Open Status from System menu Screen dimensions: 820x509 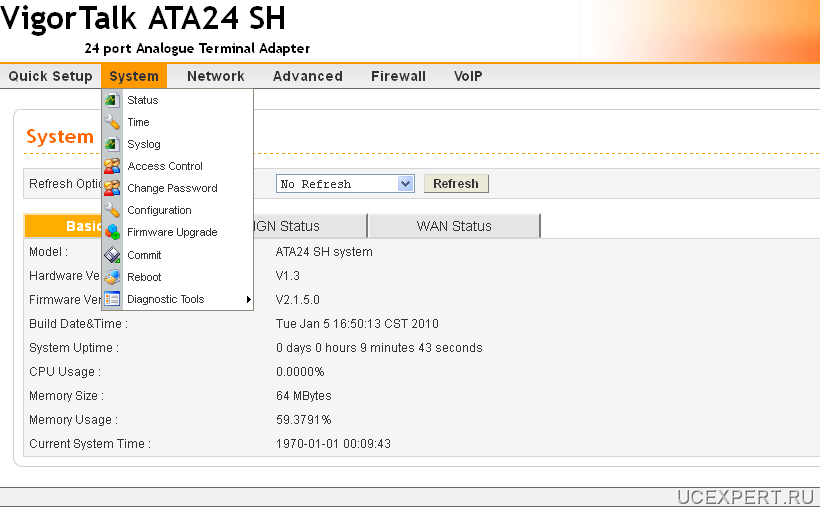[142, 100]
